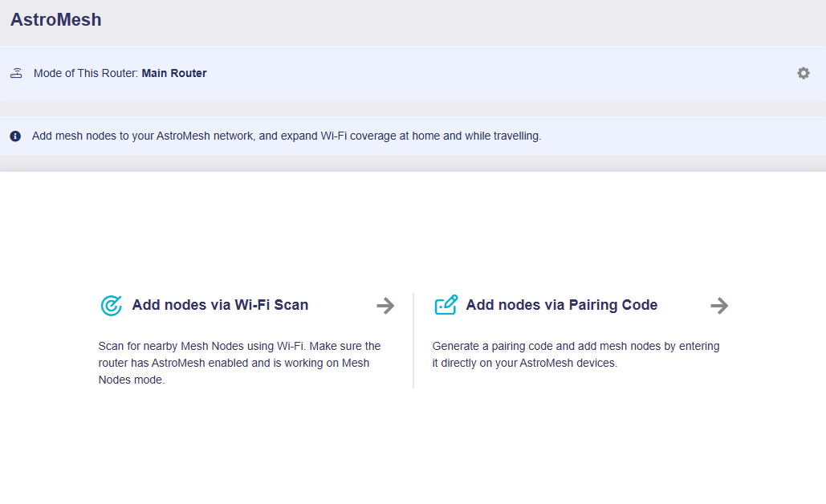Click the pairing code description text
The image size is (826, 504).
click(x=576, y=355)
